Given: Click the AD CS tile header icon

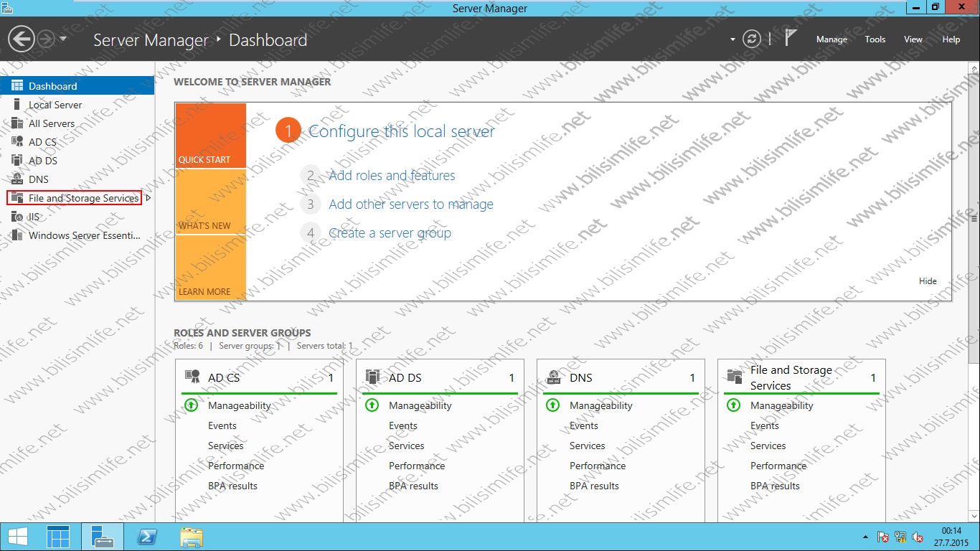Looking at the screenshot, I should (x=192, y=377).
